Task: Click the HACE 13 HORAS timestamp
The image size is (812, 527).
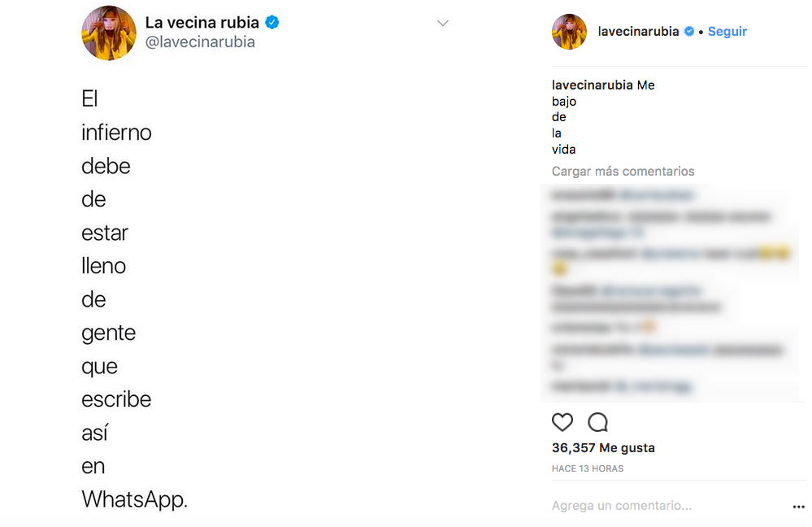Action: tap(588, 469)
